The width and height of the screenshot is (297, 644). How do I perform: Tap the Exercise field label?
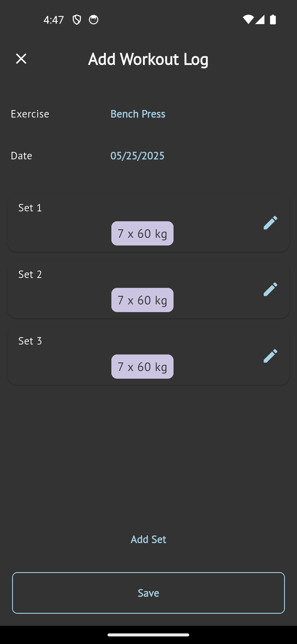pyautogui.click(x=30, y=114)
